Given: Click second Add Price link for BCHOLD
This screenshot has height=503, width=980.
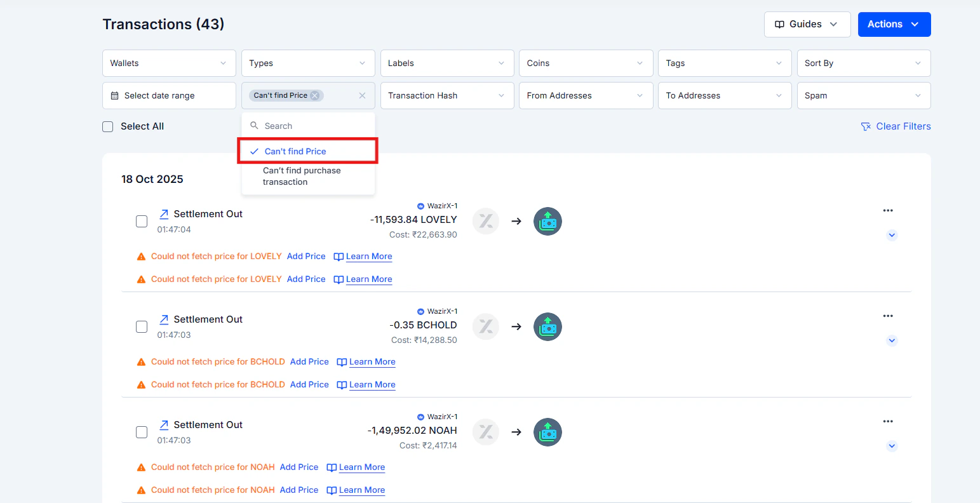Looking at the screenshot, I should [x=309, y=384].
